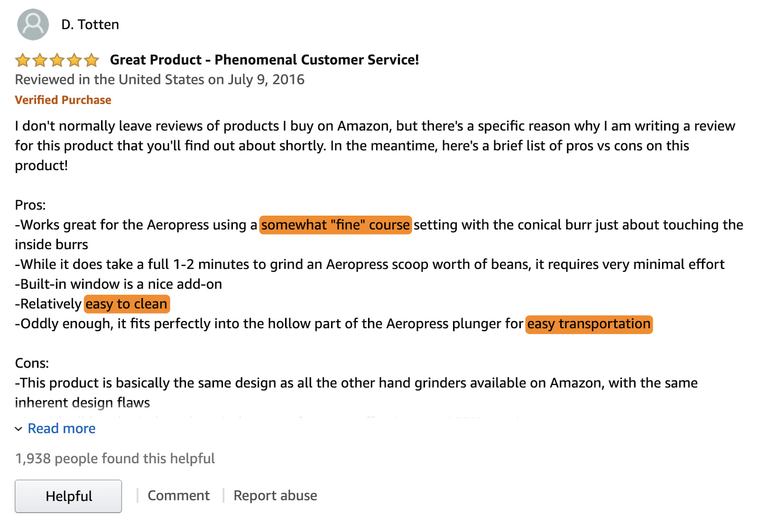Click the middle star in the five-star rating
759x532 pixels.
coord(57,60)
